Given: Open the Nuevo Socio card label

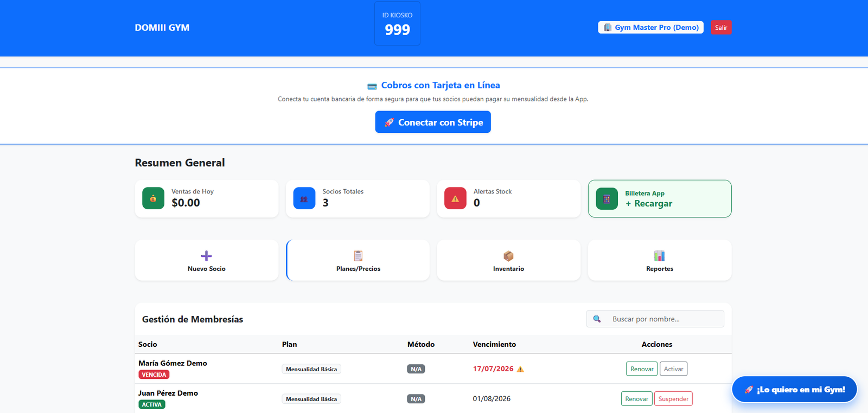Looking at the screenshot, I should click(x=206, y=269).
